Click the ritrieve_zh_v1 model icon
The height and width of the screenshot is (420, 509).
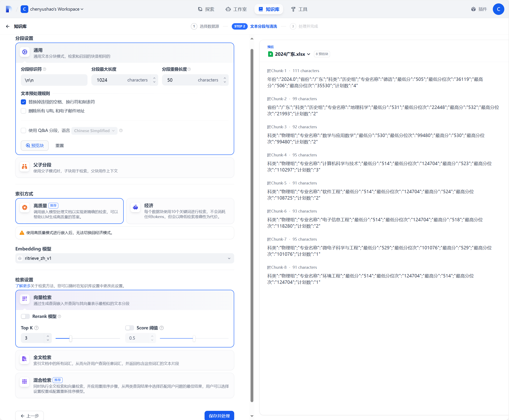pyautogui.click(x=20, y=258)
